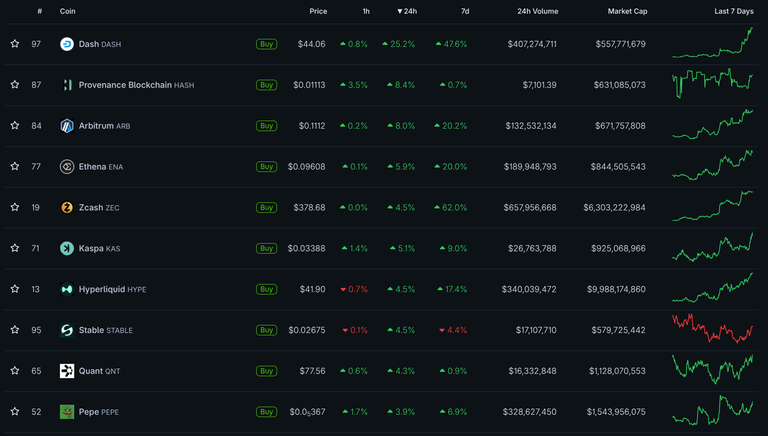This screenshot has height=436, width=768.
Task: Click the Quant logo icon
Action: point(67,371)
